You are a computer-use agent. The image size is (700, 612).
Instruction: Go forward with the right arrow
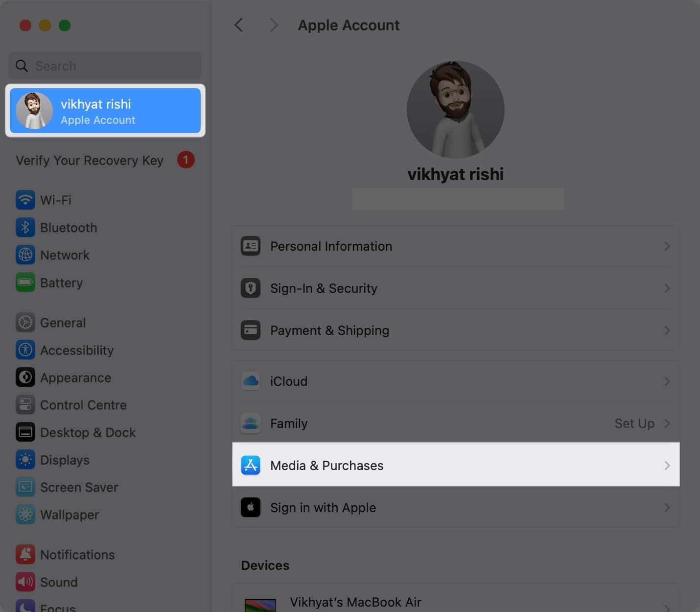click(x=274, y=25)
